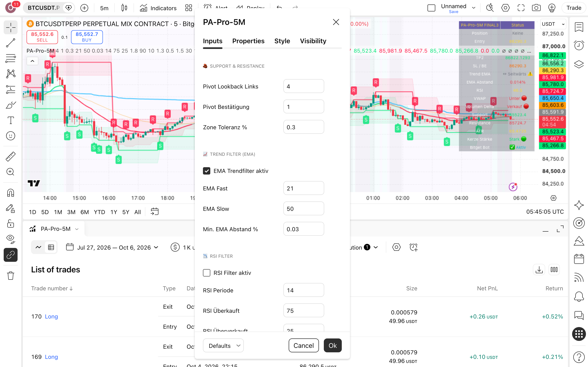Toggle the drawings visibility eye icon

click(x=10, y=239)
